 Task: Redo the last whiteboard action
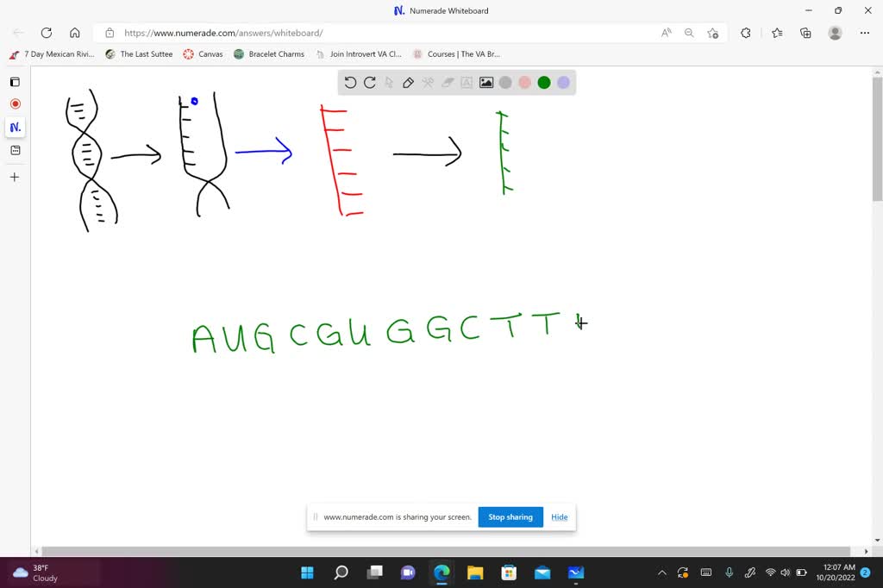[370, 82]
